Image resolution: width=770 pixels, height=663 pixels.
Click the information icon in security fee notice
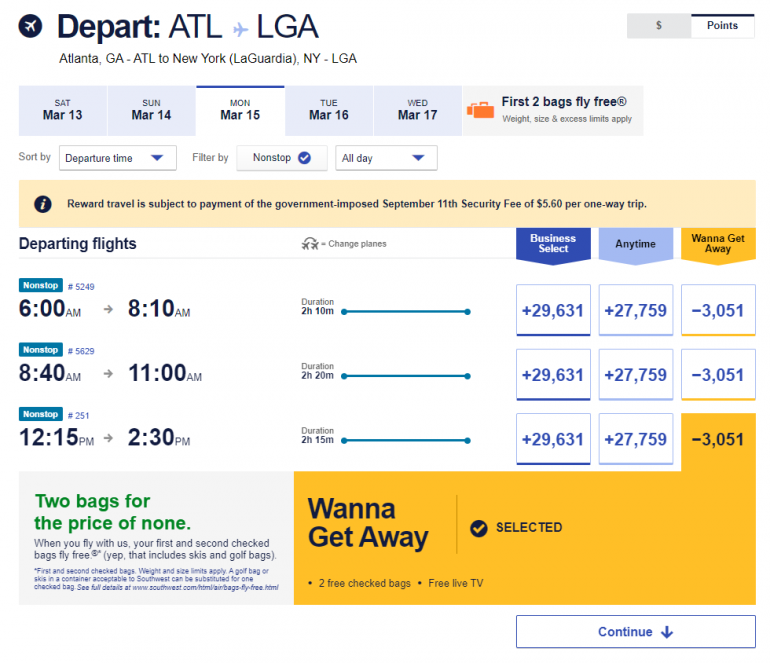(x=43, y=204)
